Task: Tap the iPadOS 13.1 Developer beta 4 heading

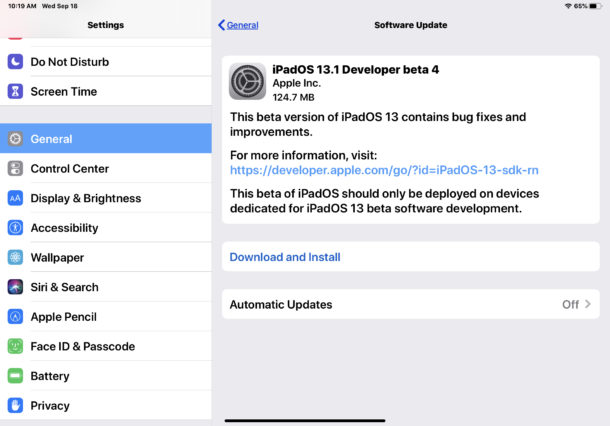Action: 356,70
